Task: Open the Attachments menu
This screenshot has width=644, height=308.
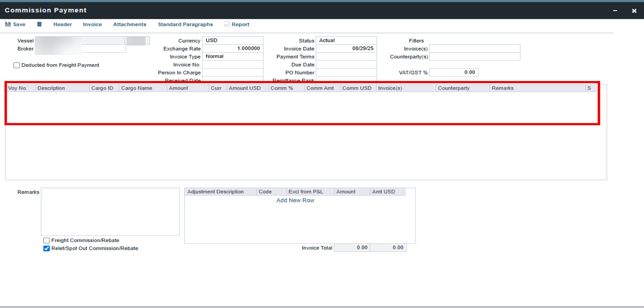Action: (129, 24)
